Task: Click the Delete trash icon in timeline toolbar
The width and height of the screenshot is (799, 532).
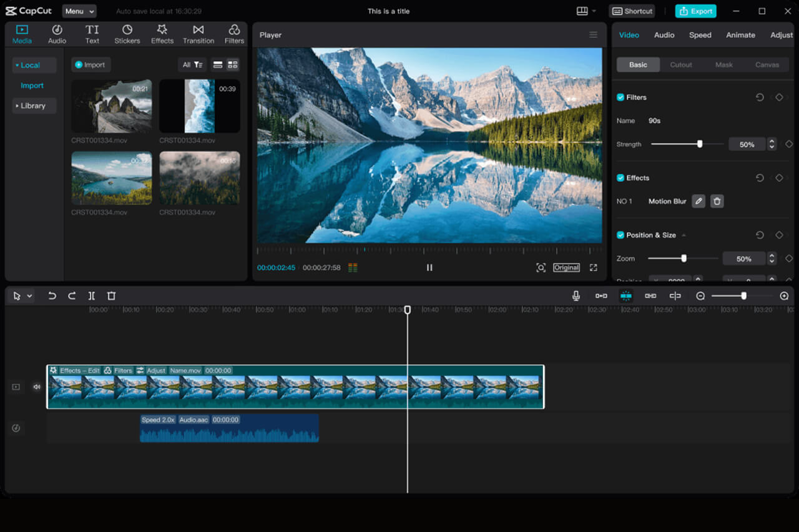Action: 111,296
